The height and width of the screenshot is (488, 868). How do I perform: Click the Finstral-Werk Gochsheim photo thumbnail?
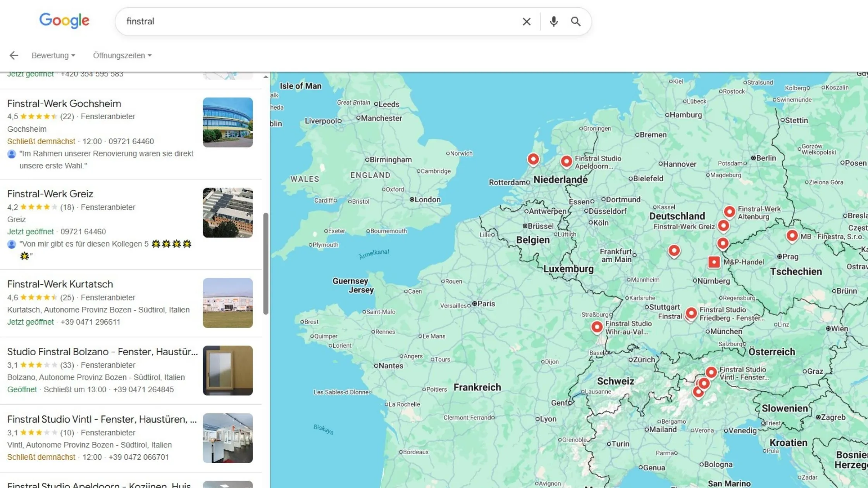pyautogui.click(x=228, y=122)
